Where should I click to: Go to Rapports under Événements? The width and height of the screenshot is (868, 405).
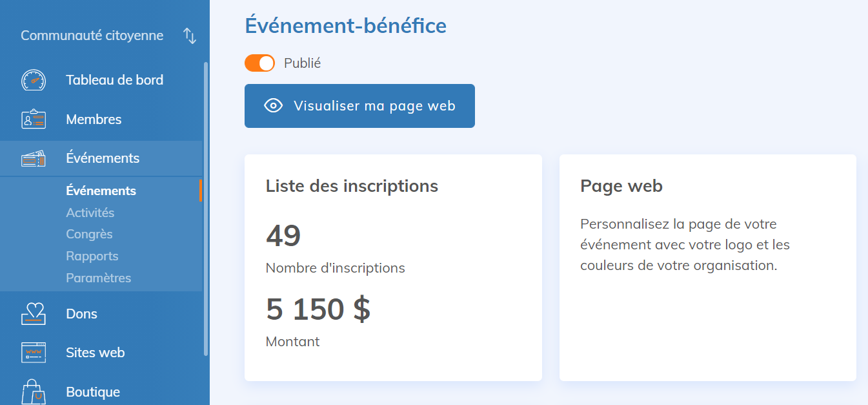pyautogui.click(x=92, y=256)
